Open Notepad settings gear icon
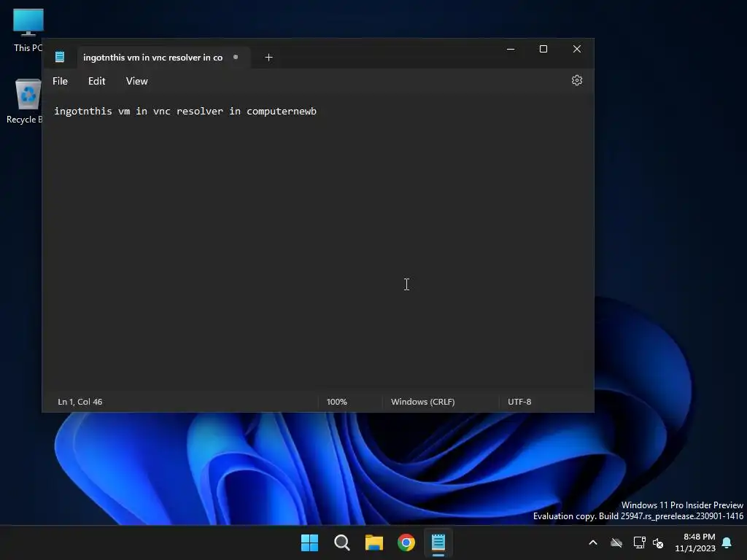The width and height of the screenshot is (747, 560). coord(576,80)
